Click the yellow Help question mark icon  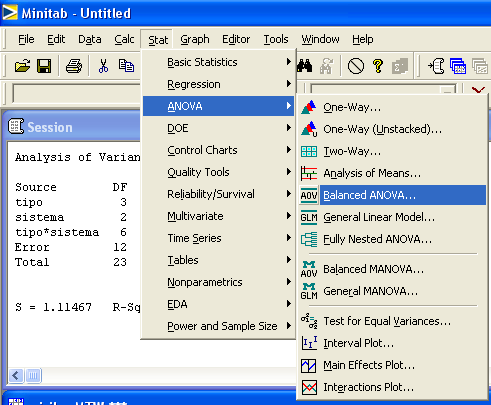pos(378,66)
